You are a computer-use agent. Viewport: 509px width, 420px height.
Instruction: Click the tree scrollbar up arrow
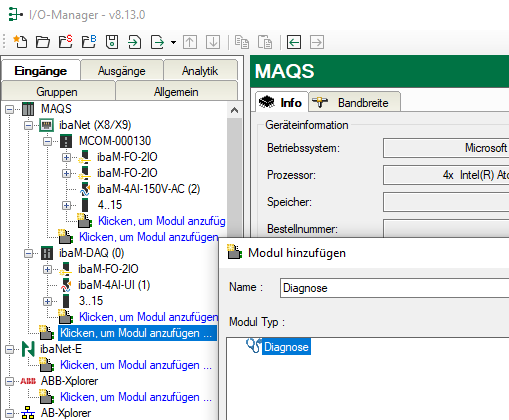234,110
